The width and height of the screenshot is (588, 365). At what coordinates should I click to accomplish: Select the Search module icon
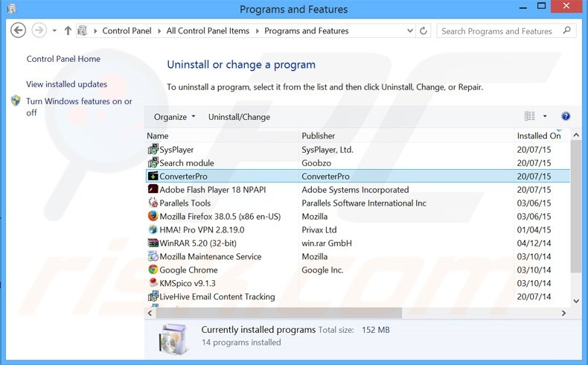click(x=153, y=163)
